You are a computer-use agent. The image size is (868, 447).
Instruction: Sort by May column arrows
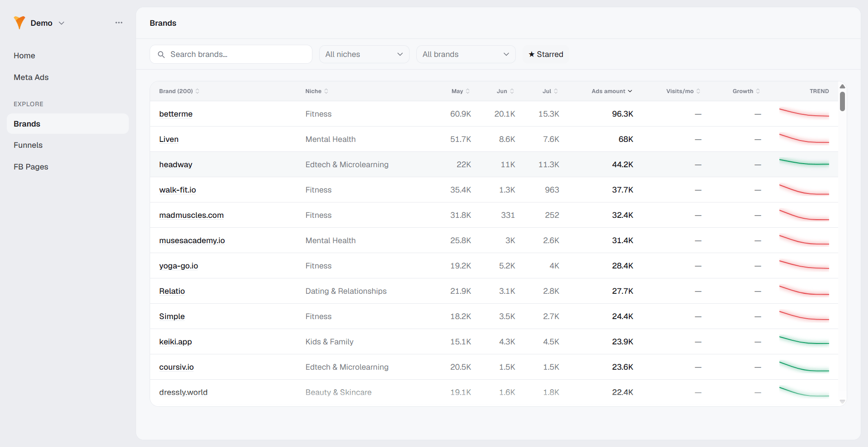coord(468,91)
